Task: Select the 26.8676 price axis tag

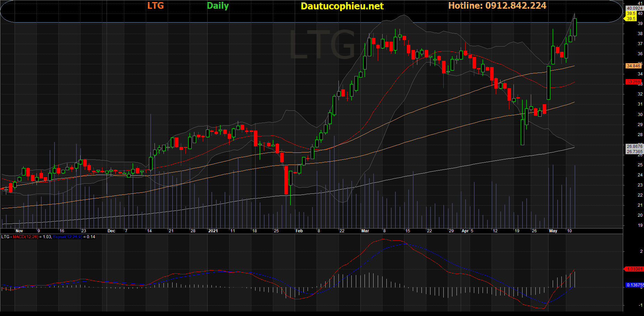Action: coord(634,147)
